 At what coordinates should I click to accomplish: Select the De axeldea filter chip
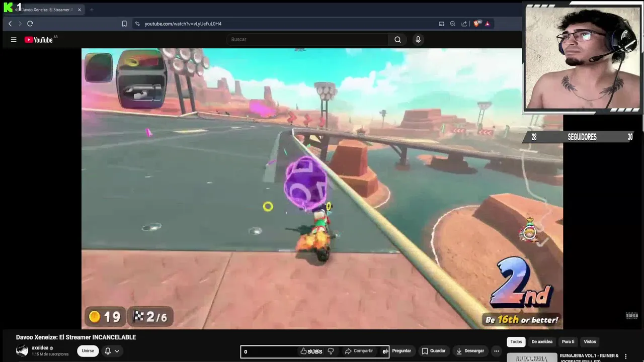pyautogui.click(x=542, y=342)
